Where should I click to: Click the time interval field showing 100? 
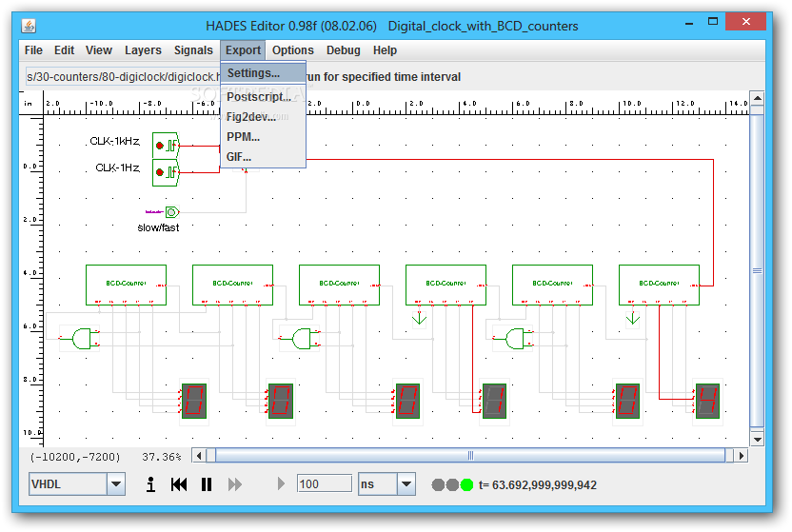click(x=325, y=484)
